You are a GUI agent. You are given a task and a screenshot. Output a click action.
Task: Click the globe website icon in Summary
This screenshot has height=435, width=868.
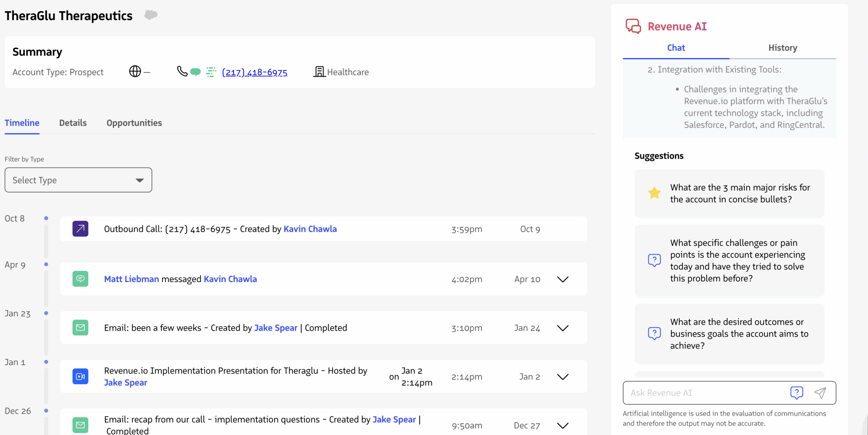(x=135, y=72)
